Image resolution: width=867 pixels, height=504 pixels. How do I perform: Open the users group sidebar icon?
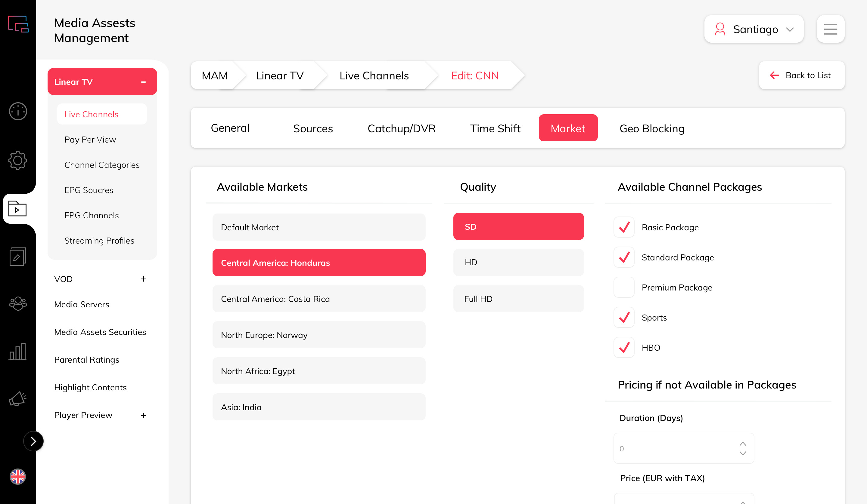click(18, 303)
